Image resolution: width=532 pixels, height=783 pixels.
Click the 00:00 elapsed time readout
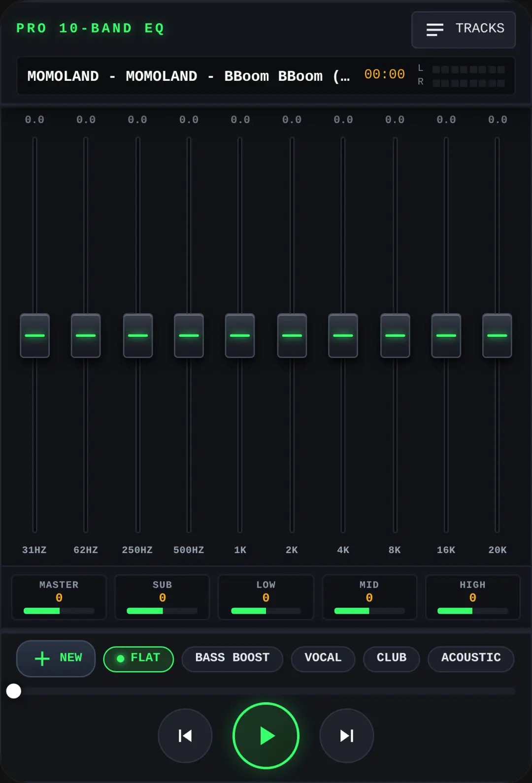pos(384,74)
